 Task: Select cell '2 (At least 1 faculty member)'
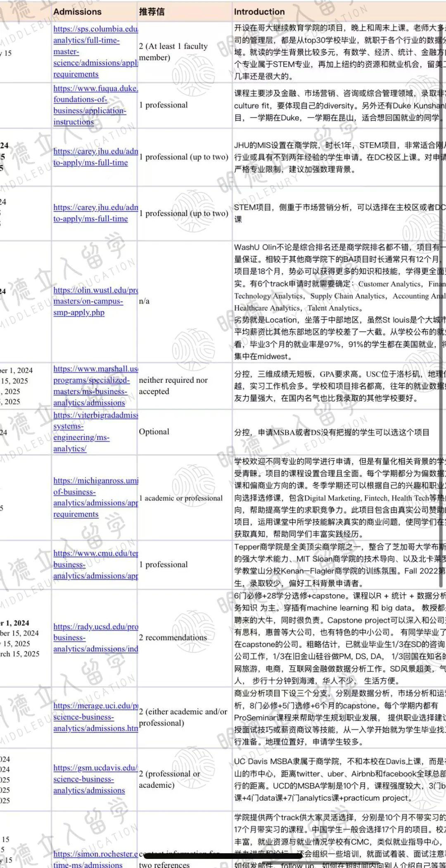tap(184, 52)
